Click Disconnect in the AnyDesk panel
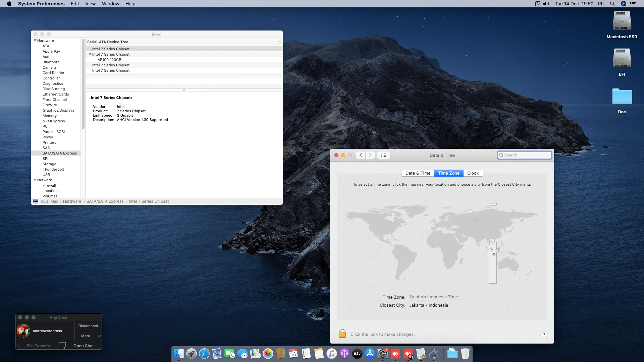The width and height of the screenshot is (644, 362). [88, 326]
